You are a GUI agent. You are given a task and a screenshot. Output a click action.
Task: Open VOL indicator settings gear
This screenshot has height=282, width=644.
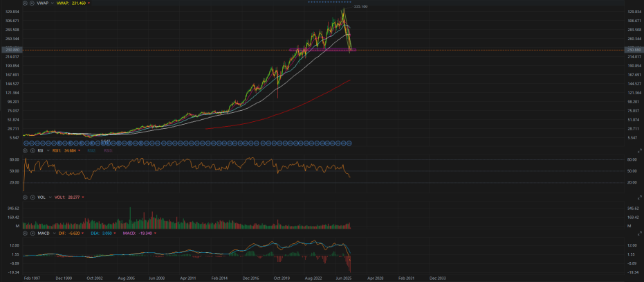coord(25,197)
